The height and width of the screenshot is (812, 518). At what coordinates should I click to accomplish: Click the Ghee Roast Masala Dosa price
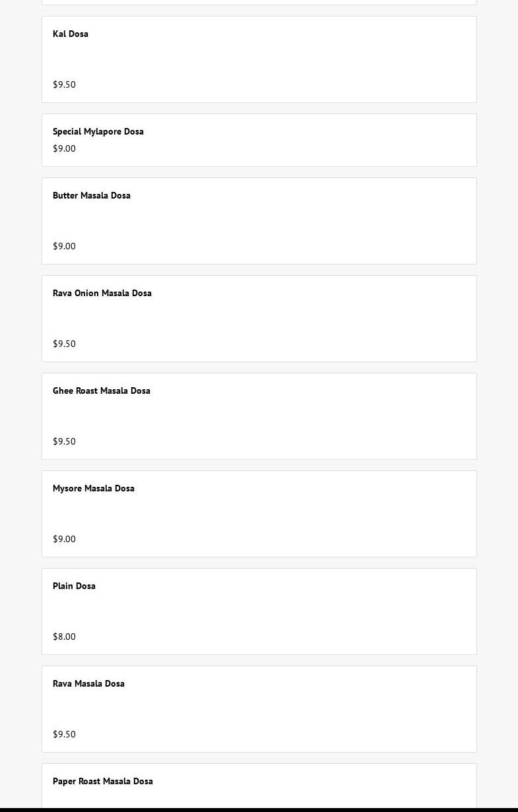(65, 442)
